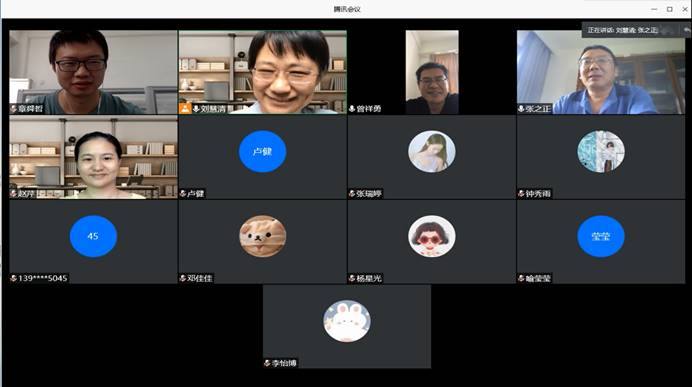Click the muted mic icon beside 李怡博

[x=267, y=363]
